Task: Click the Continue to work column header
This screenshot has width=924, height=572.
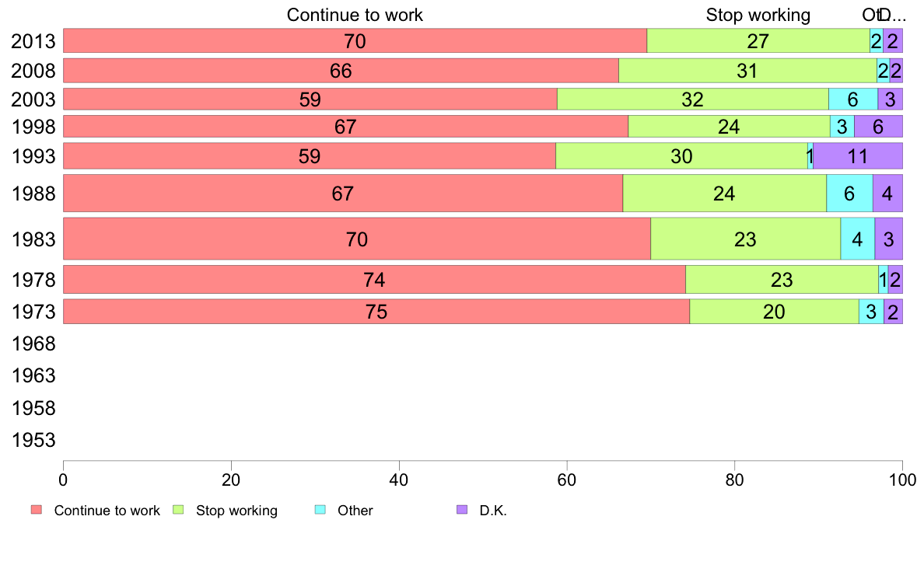Action: [x=355, y=15]
